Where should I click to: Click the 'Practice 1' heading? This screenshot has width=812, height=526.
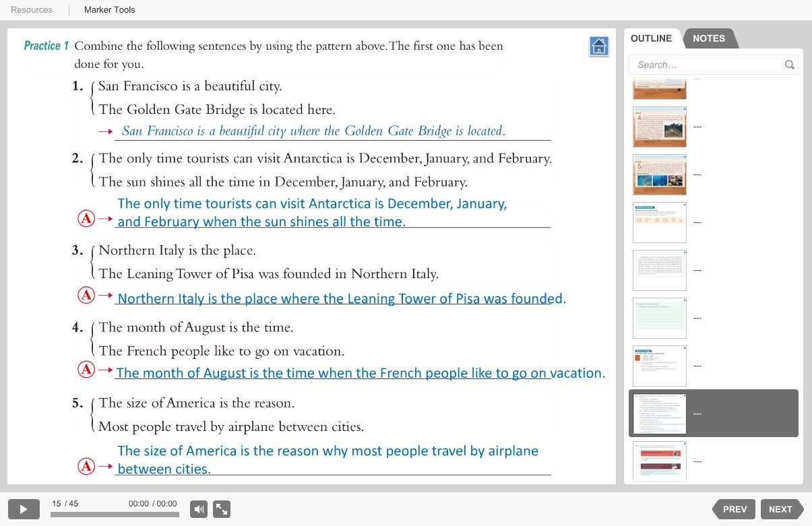(x=46, y=46)
